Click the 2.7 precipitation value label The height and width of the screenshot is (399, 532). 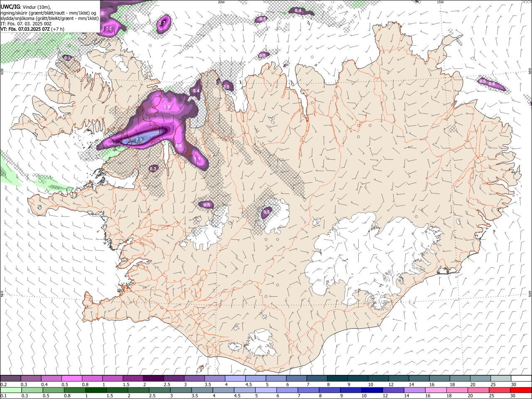(163, 23)
